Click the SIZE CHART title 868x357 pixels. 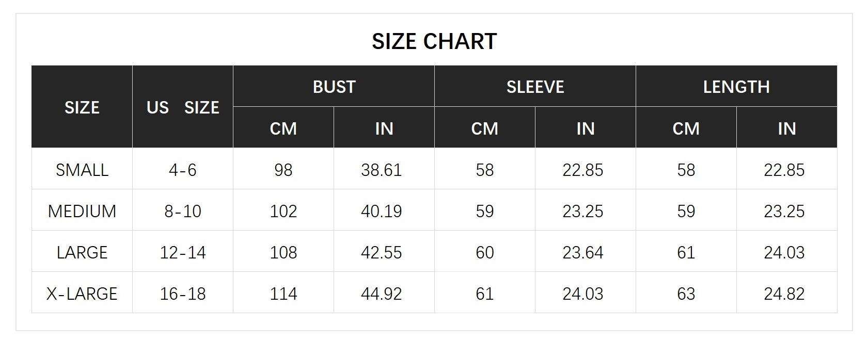point(434,41)
